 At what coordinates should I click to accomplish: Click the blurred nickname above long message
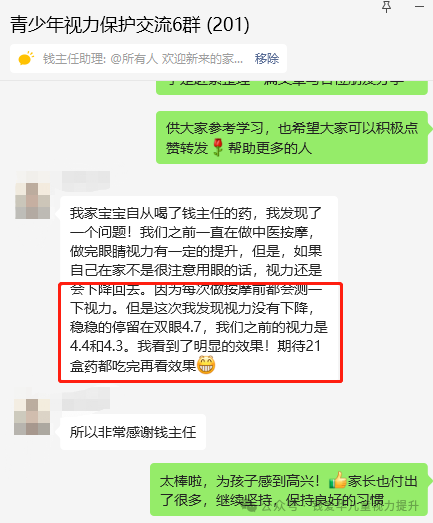coord(86,181)
